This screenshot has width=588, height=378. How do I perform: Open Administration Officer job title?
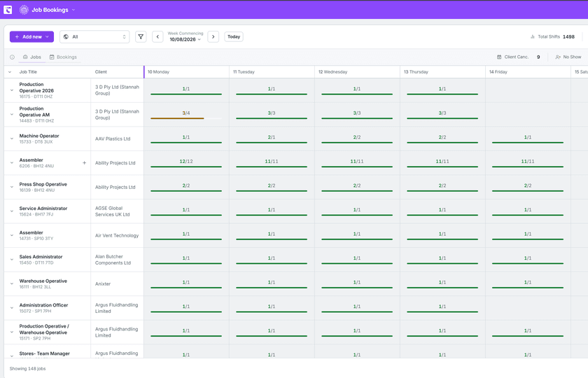[43, 305]
